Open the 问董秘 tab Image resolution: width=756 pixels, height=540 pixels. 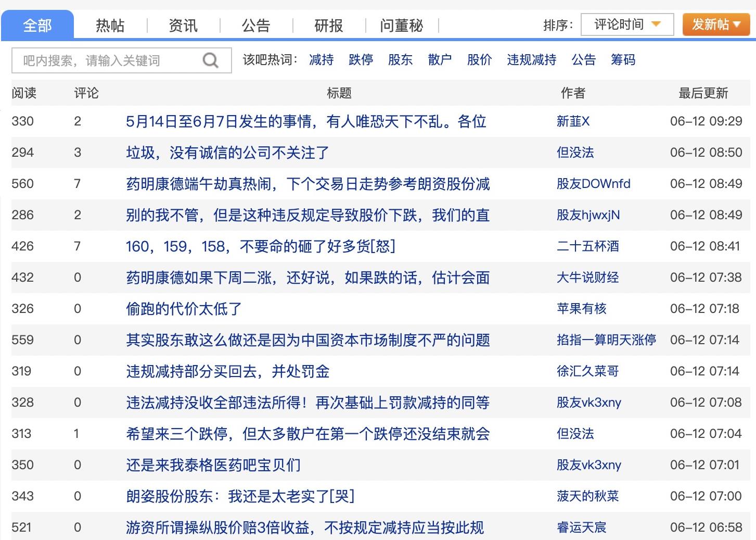point(402,26)
